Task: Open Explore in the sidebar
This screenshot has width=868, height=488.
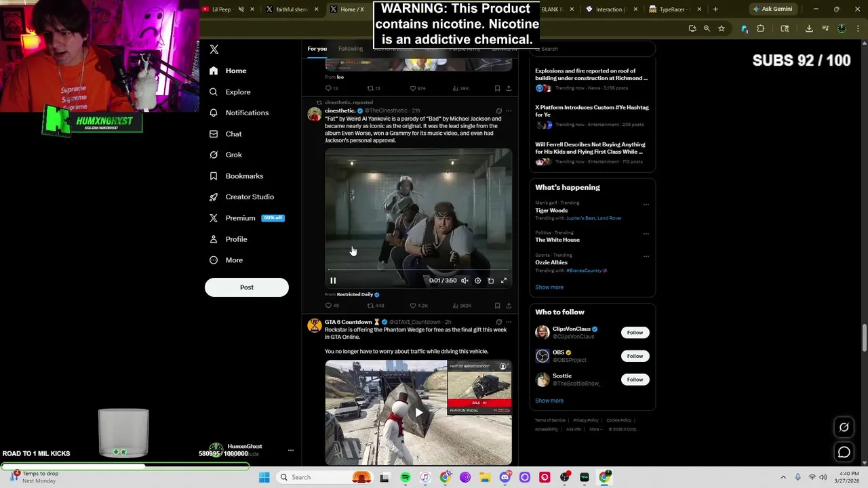Action: pyautogui.click(x=231, y=91)
